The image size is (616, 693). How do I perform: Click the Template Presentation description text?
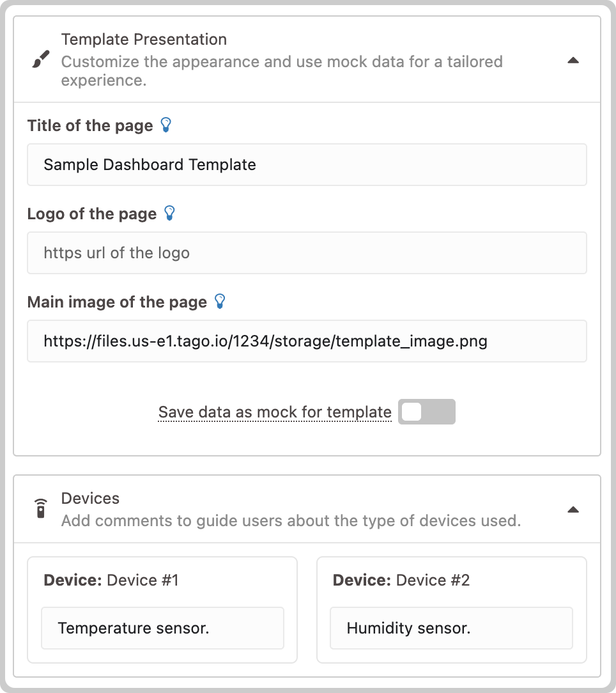[282, 71]
